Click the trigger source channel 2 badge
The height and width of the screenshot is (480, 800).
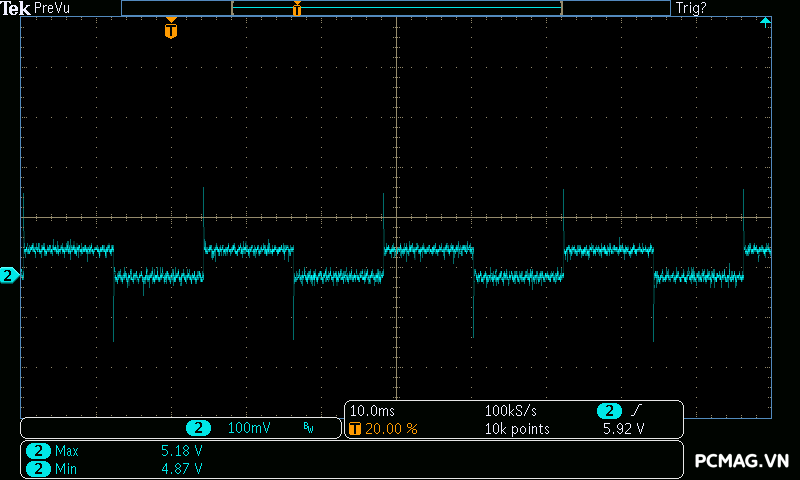pos(609,411)
